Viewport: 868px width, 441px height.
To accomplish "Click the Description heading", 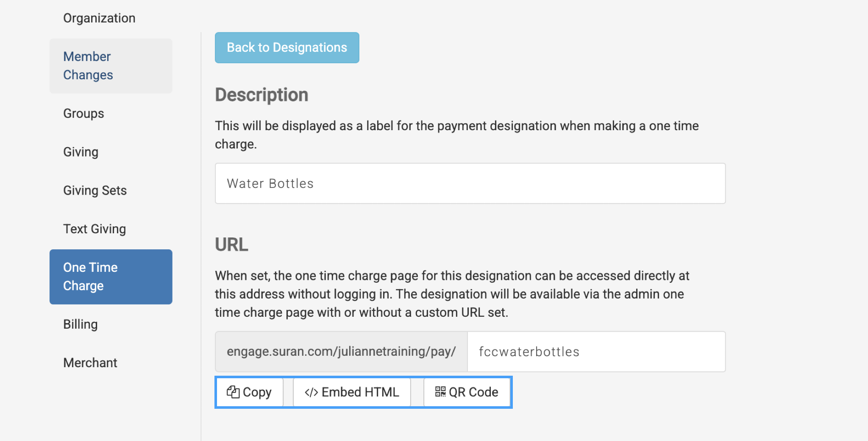I will pyautogui.click(x=261, y=95).
